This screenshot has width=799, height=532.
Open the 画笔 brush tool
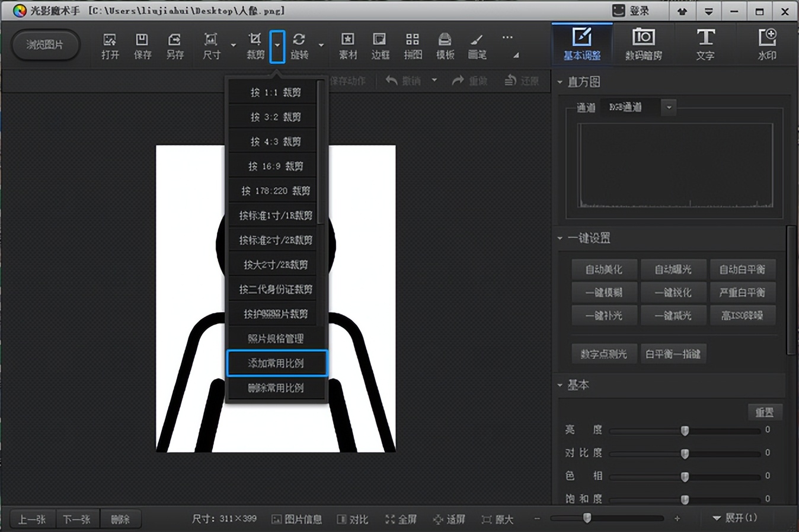coord(477,46)
